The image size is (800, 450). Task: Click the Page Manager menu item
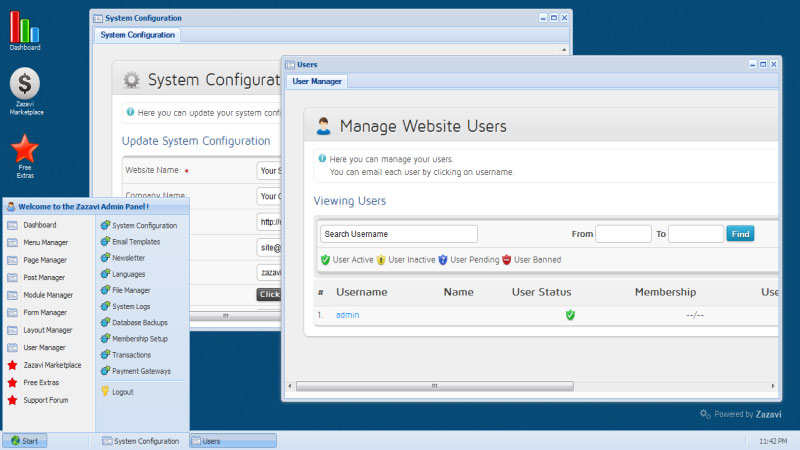coord(45,260)
